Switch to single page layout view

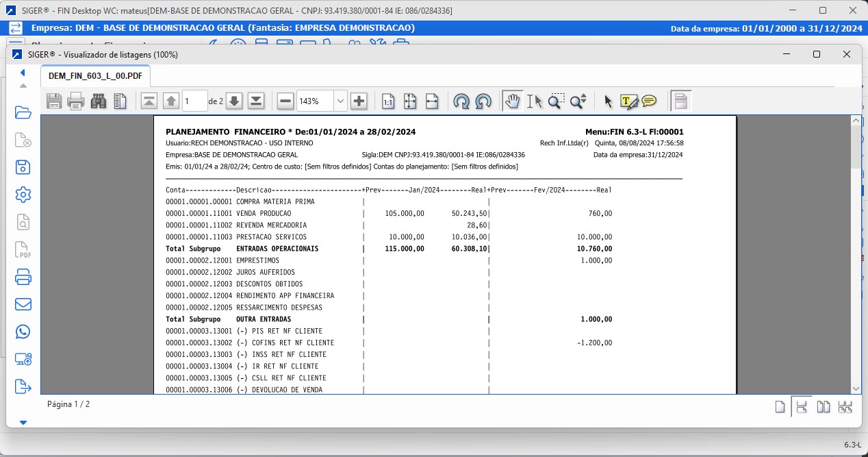pyautogui.click(x=780, y=407)
